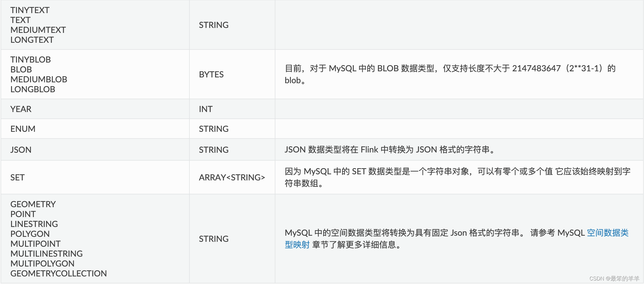
Task: Click the TINYTEXT type name
Action: point(30,10)
